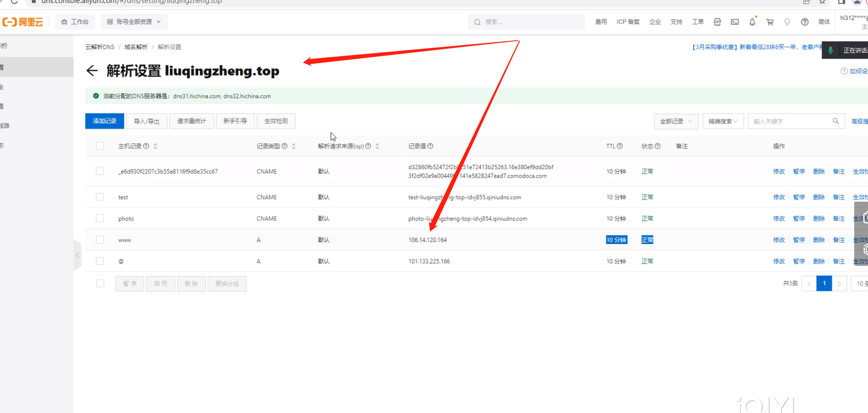Click the microphone icon in the speaking overlay

pyautogui.click(x=831, y=50)
